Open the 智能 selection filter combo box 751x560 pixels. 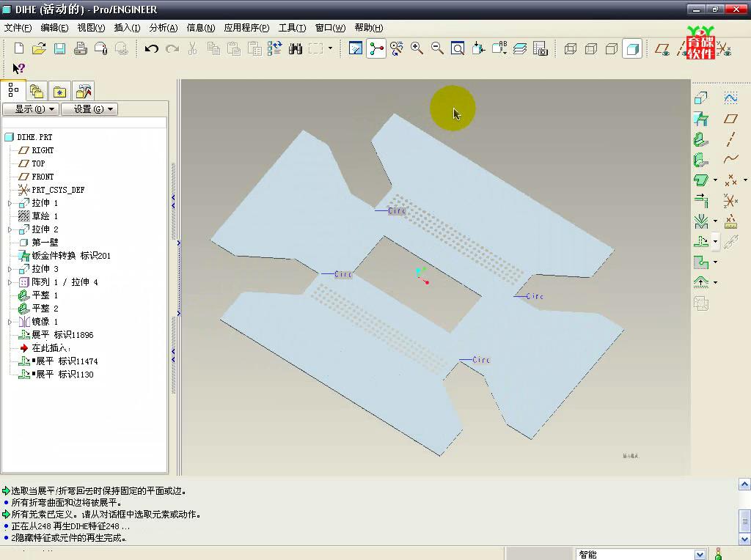[640, 554]
